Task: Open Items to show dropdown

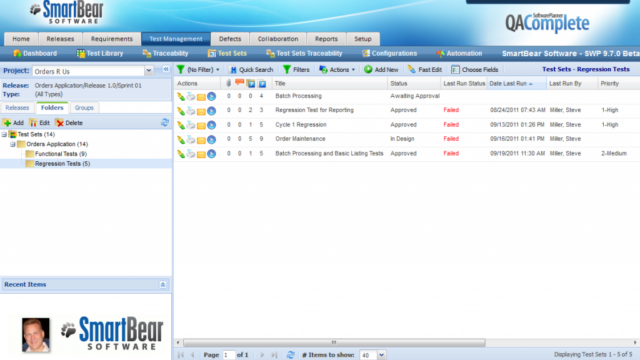Action: [381, 355]
